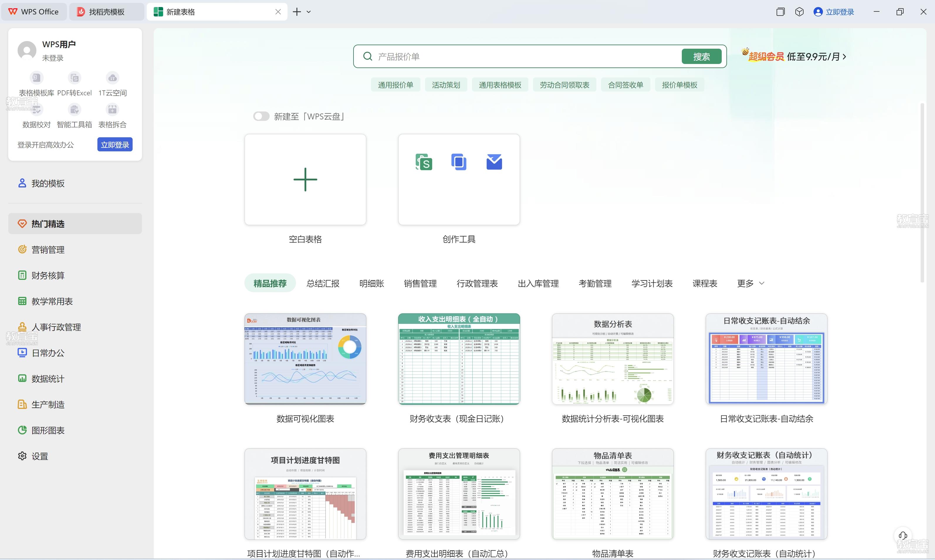Click the 通用表格模板 suggestion tag
The height and width of the screenshot is (560, 935).
(x=500, y=85)
